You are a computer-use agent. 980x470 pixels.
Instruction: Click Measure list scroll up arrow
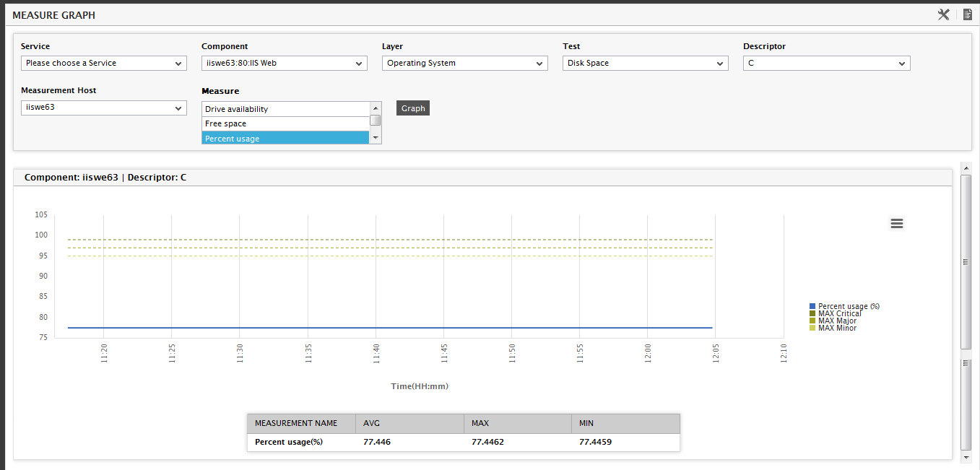[376, 108]
